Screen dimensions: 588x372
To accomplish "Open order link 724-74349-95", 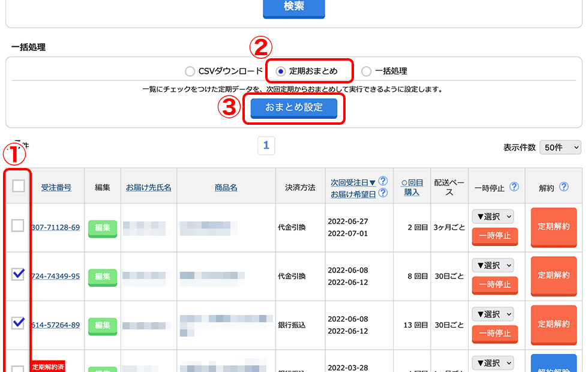I will click(56, 277).
